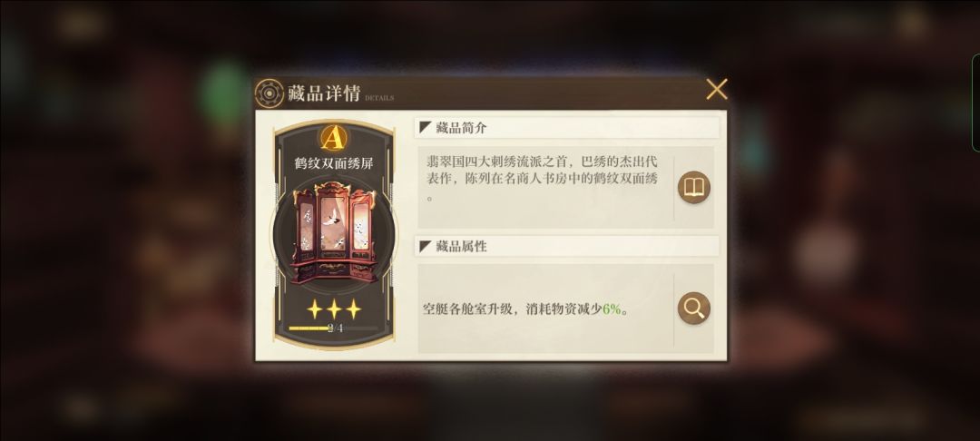Click the 鹤纹双面绣屏 item name label
Viewport: 980px width, 441px height.
[x=334, y=163]
